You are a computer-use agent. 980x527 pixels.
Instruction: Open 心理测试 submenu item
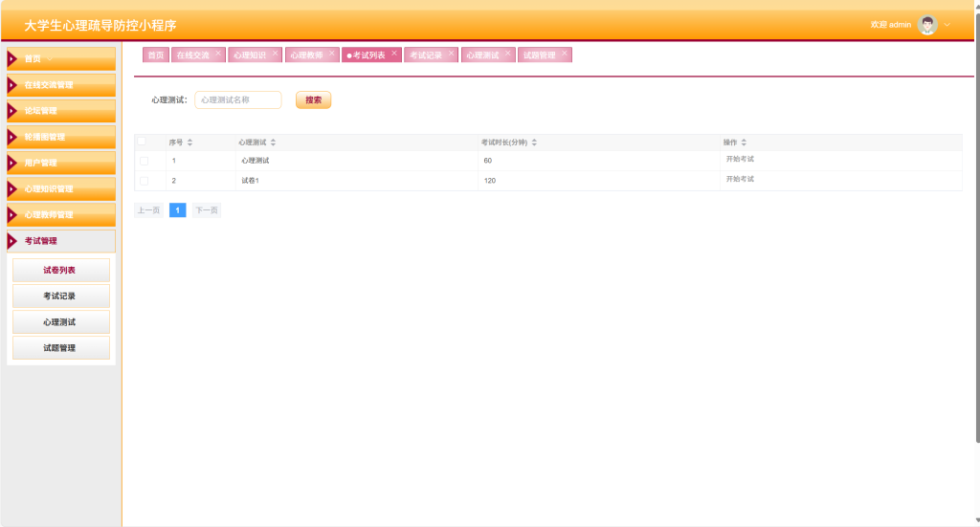click(60, 322)
